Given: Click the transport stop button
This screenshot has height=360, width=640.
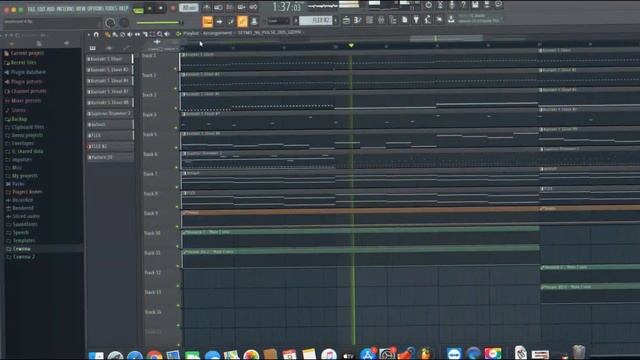Looking at the screenshot, I should [160, 8].
